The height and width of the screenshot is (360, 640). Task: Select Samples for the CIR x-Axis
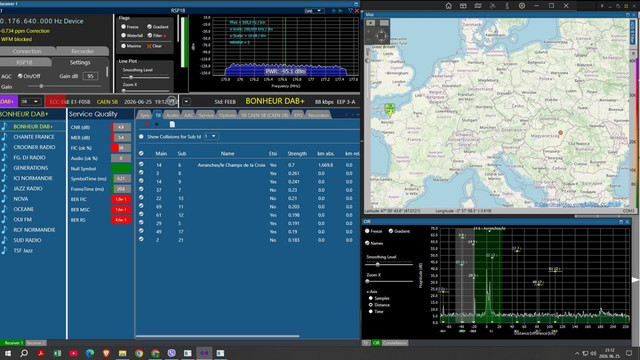point(371,298)
